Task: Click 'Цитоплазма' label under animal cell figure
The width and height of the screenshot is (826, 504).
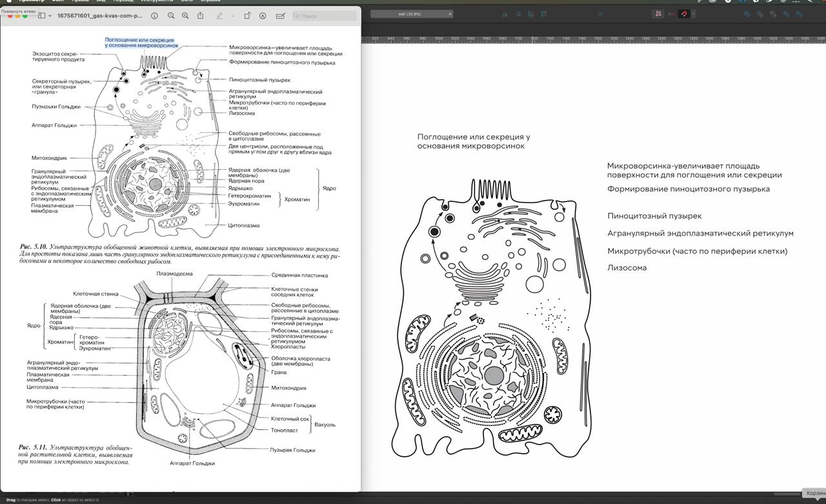Action: coord(244,226)
